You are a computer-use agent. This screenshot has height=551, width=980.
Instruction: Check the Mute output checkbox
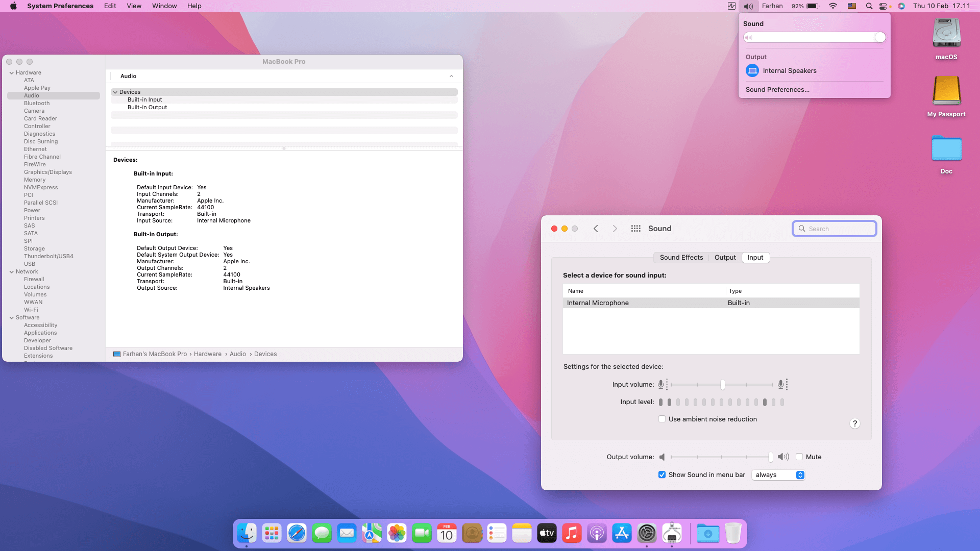coord(799,457)
